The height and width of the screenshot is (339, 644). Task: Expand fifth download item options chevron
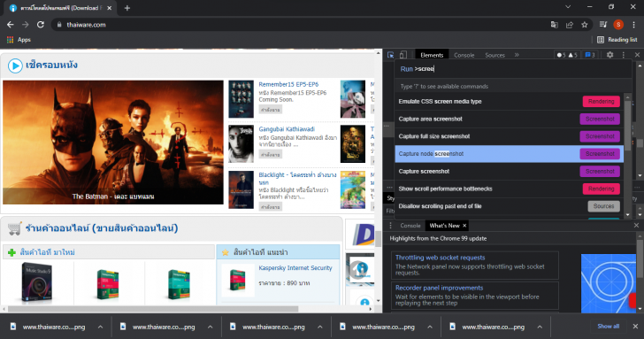point(540,327)
